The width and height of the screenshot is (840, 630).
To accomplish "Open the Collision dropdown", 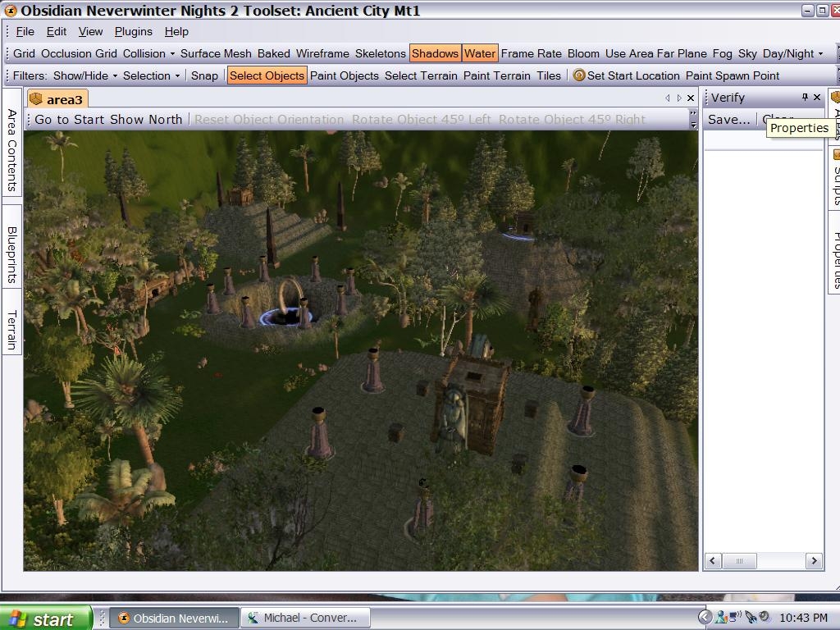I will pyautogui.click(x=148, y=53).
